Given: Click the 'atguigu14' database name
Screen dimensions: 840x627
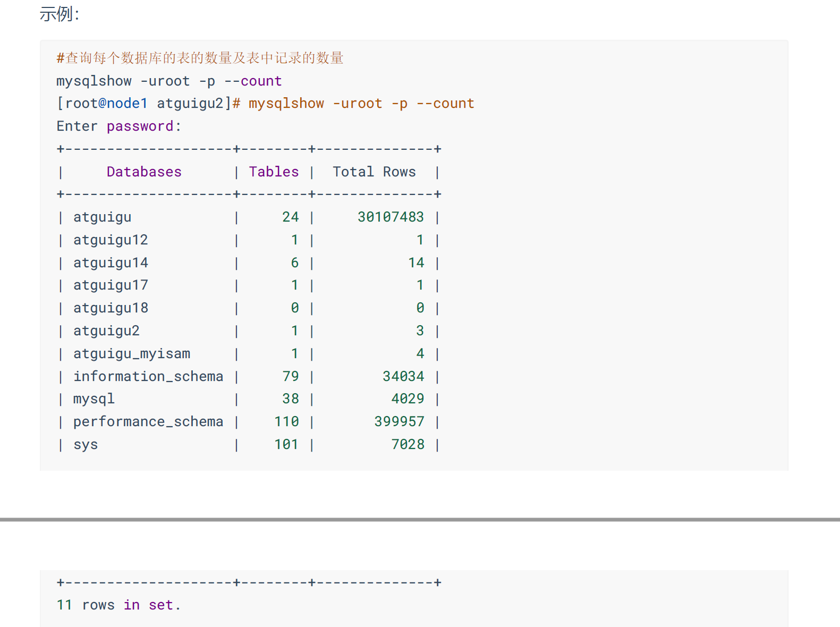Looking at the screenshot, I should click(x=111, y=262).
